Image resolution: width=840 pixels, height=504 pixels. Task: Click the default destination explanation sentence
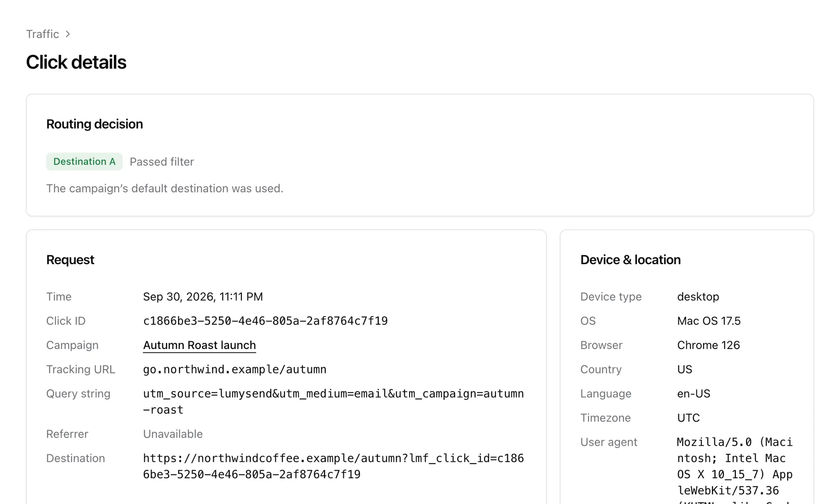click(x=165, y=189)
